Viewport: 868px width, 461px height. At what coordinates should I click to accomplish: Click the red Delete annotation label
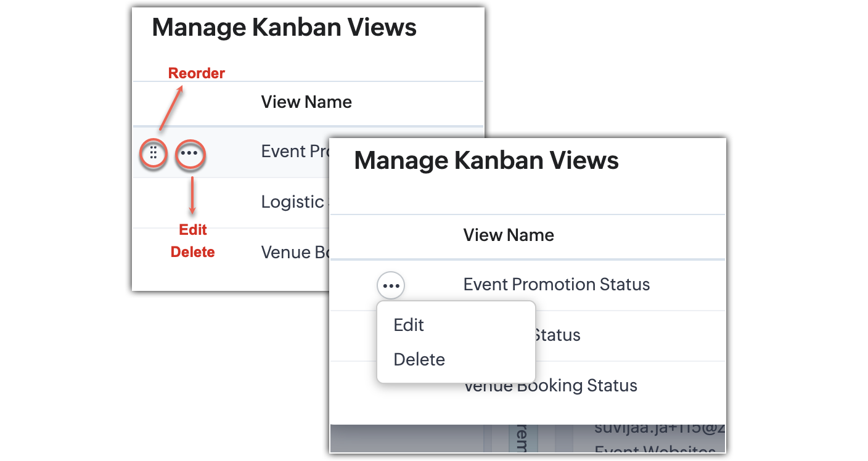[x=193, y=252]
